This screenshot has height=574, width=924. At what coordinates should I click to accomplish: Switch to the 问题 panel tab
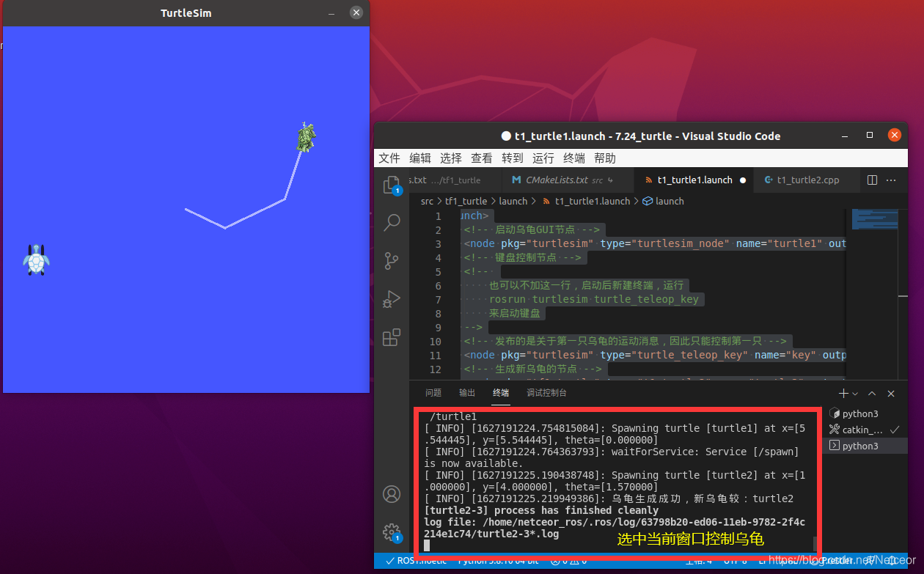pyautogui.click(x=433, y=393)
